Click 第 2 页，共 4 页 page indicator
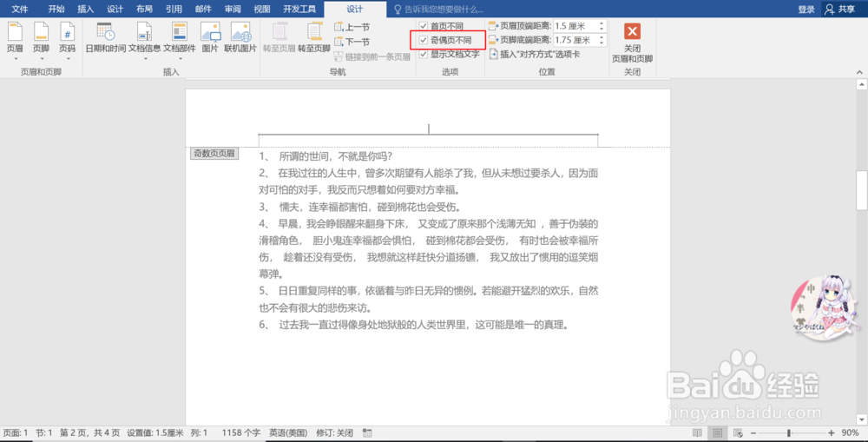The width and height of the screenshot is (868, 442). 89,433
